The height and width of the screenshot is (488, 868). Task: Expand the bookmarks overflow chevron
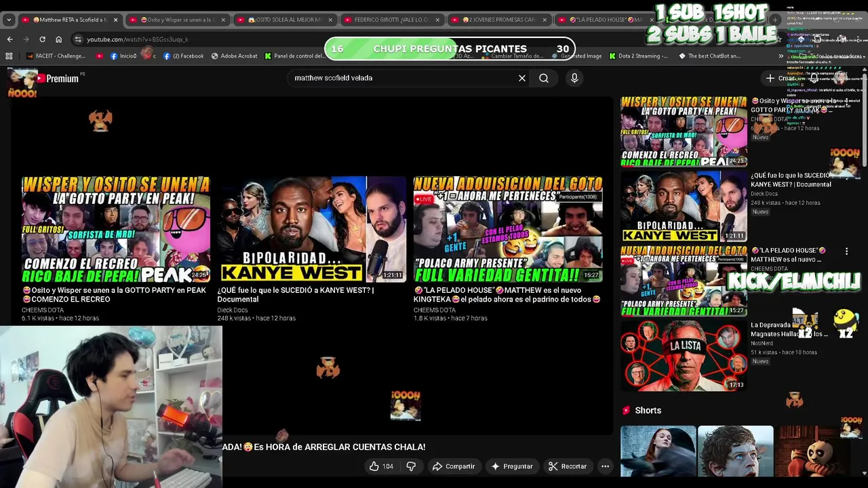[781, 56]
